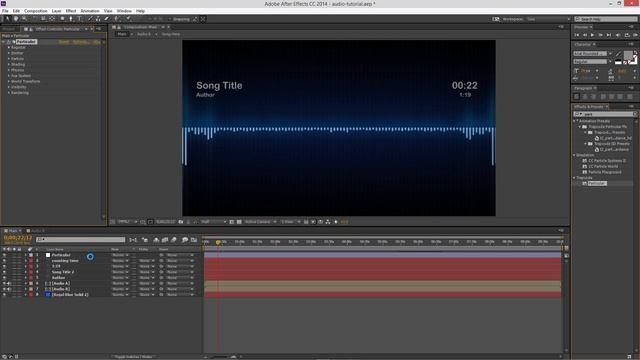Click the Play button in Preview panel
640x360 pixels.
[592, 35]
